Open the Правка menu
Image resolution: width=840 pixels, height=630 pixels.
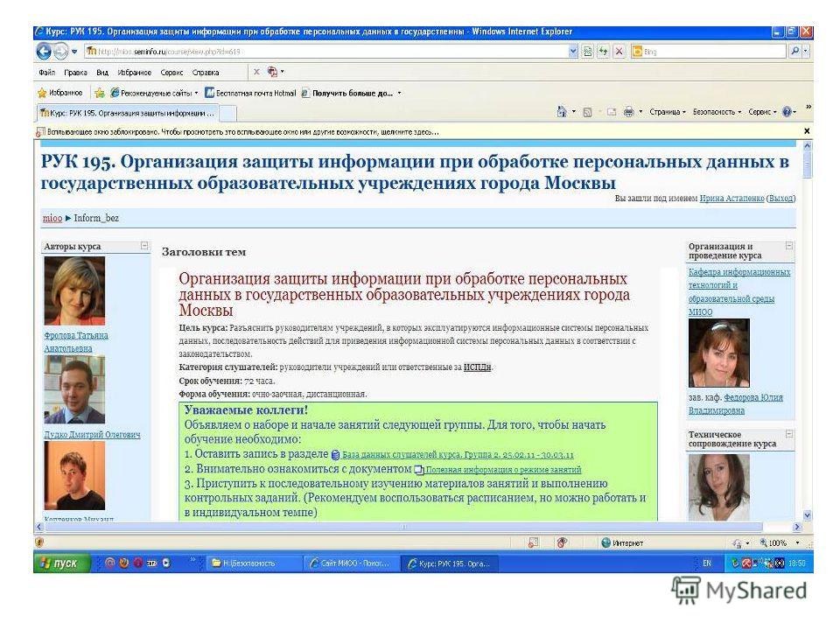click(x=75, y=73)
